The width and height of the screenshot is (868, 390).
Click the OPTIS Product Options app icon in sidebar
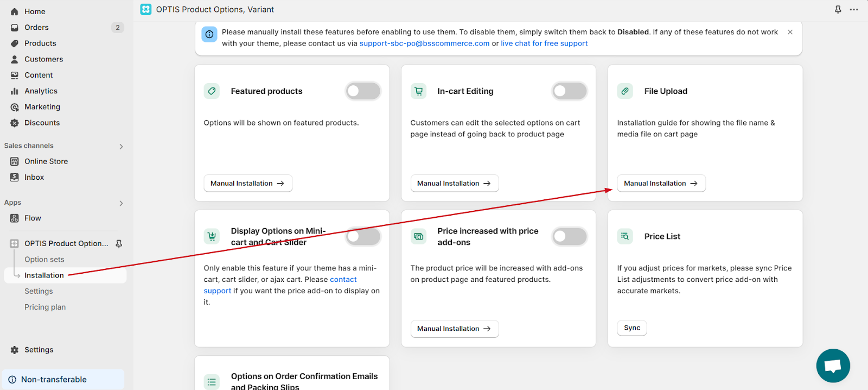click(x=15, y=243)
